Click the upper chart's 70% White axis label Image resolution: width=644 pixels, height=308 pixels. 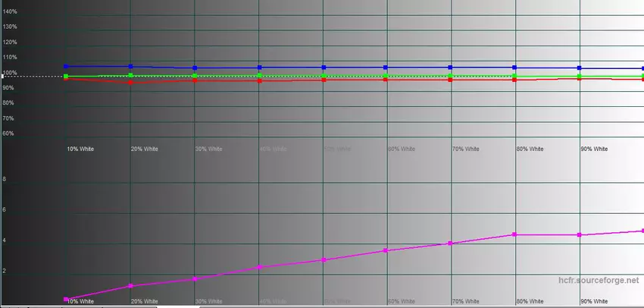[466, 149]
